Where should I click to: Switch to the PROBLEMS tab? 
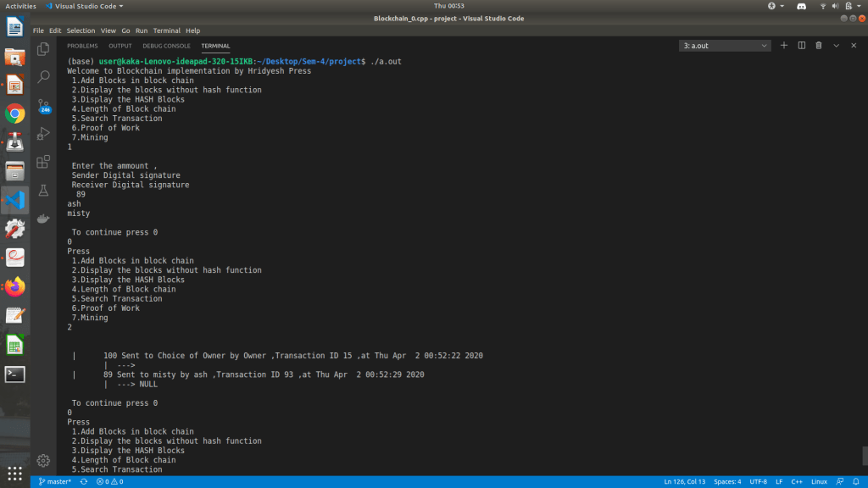click(x=82, y=46)
